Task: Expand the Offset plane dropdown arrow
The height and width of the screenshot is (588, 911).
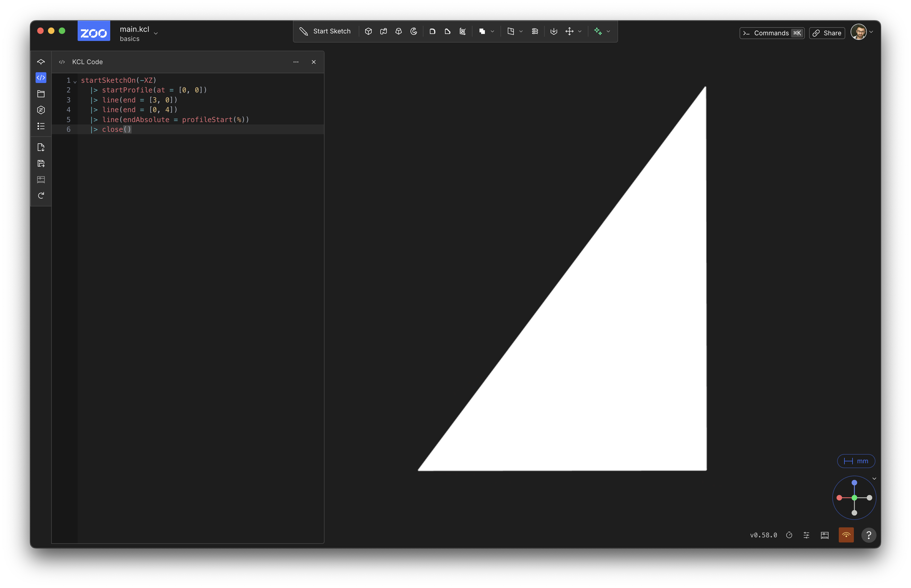Action: (521, 32)
